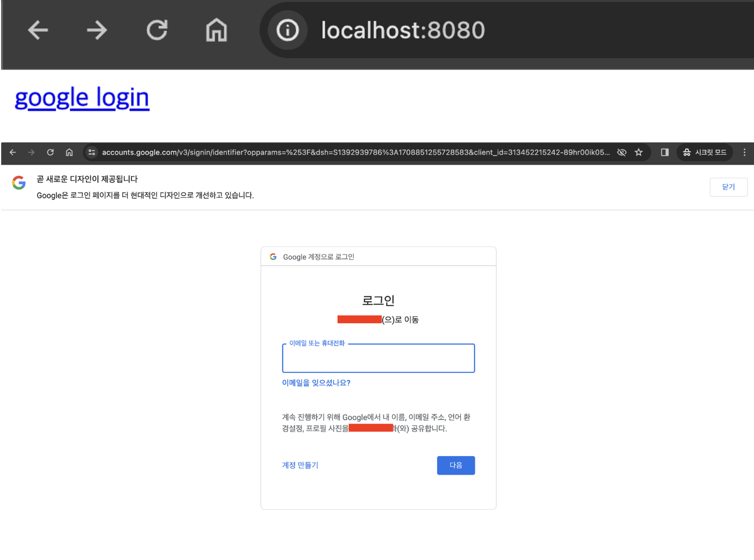Click the large back arrow in the localhost browser
The width and height of the screenshot is (754, 560).
(38, 30)
